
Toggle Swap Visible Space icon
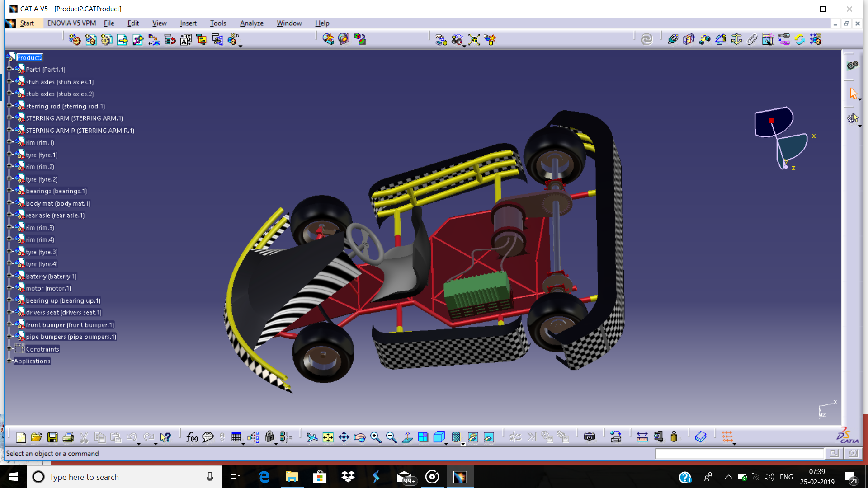click(489, 437)
